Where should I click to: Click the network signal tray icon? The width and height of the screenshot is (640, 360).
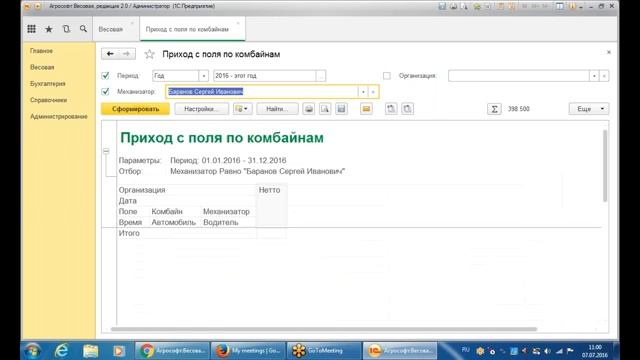559,351
